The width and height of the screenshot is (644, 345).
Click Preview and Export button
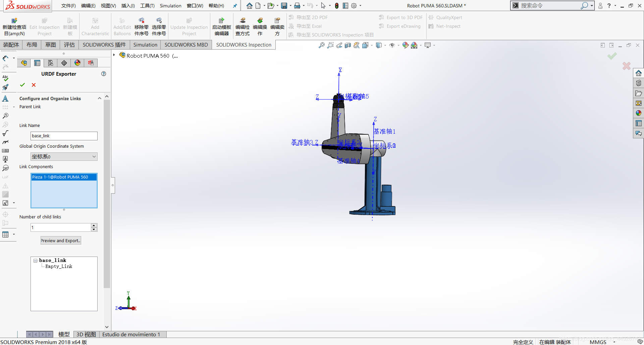click(x=61, y=240)
